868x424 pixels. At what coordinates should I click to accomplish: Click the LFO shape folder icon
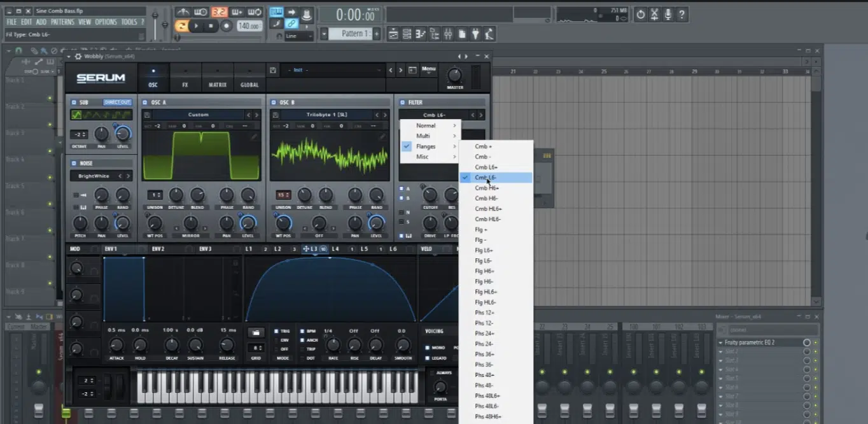256,332
